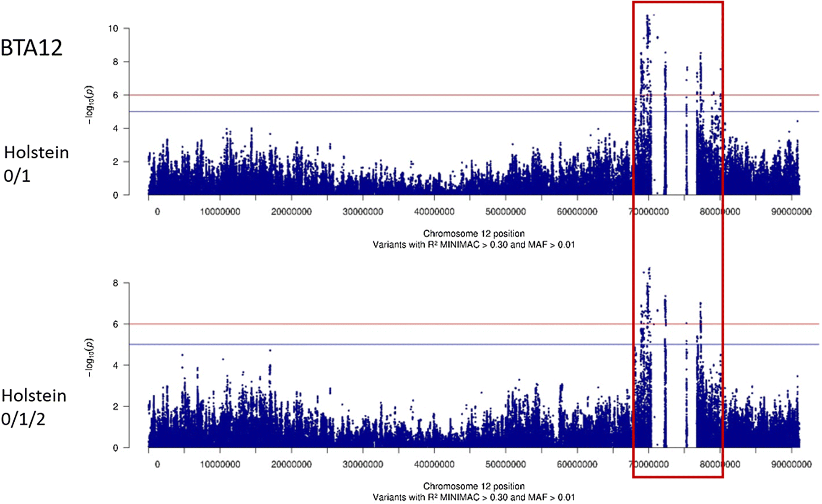
Task: Click y-axis tick "0" in the Holstein 0/1/2 plot
Action: point(115,447)
